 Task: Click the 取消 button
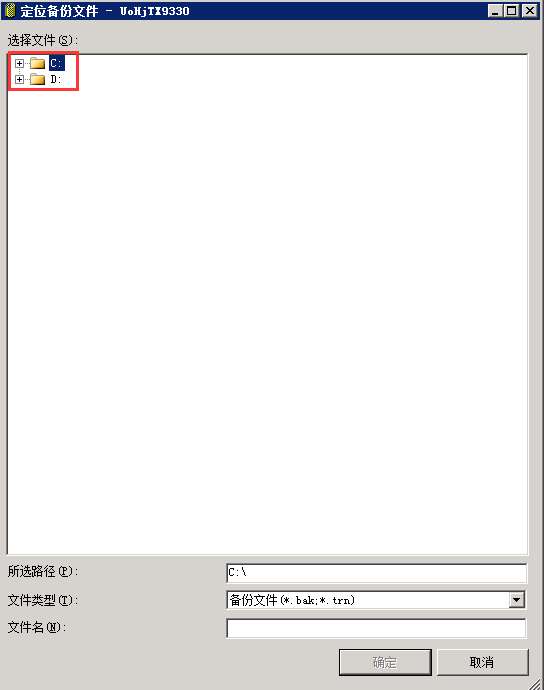482,662
